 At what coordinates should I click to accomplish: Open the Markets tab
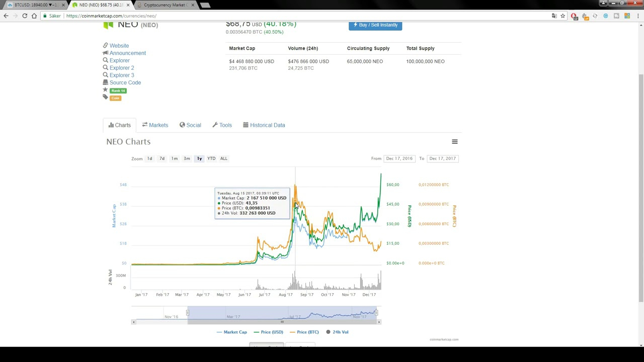pyautogui.click(x=155, y=125)
